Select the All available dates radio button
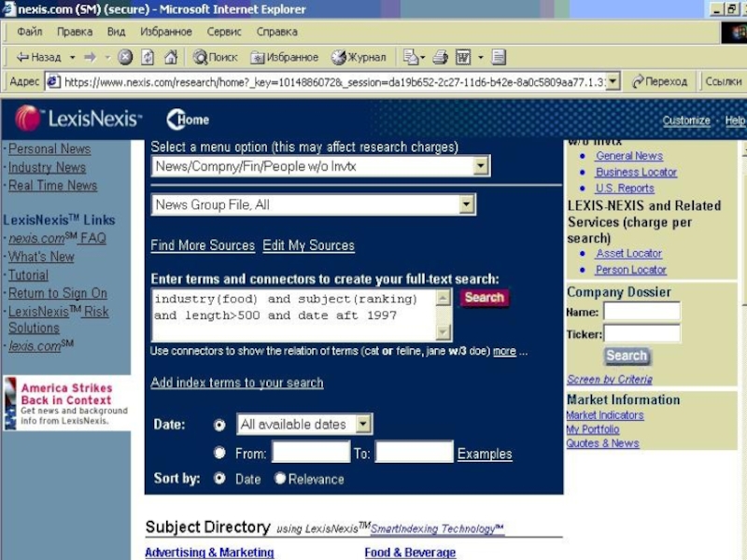This screenshot has height=560, width=747. click(219, 425)
